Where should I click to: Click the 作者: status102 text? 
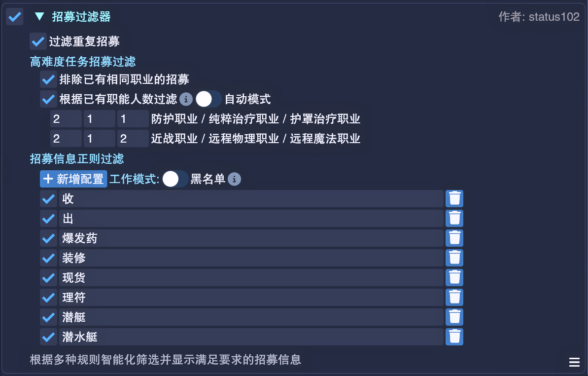click(539, 17)
